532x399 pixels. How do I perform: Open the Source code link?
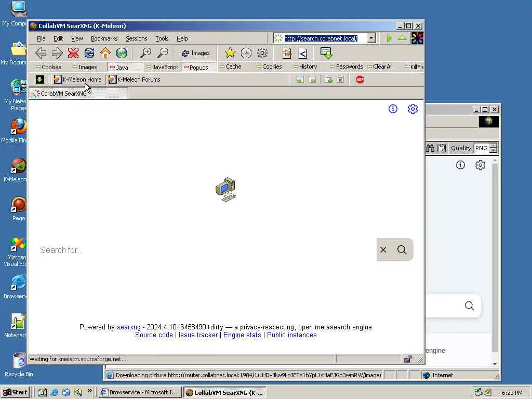coord(154,335)
